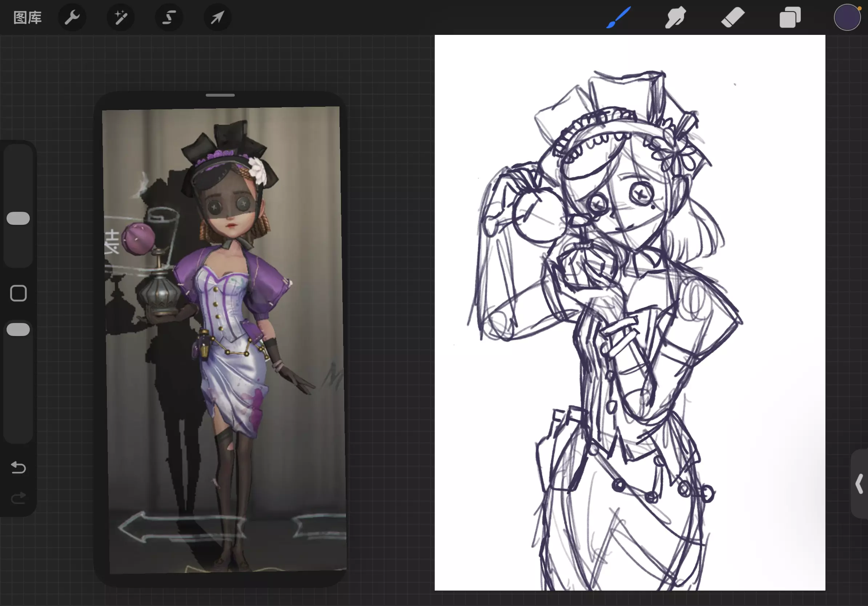Select the Brush tool
Image resolution: width=868 pixels, height=606 pixels.
click(619, 17)
